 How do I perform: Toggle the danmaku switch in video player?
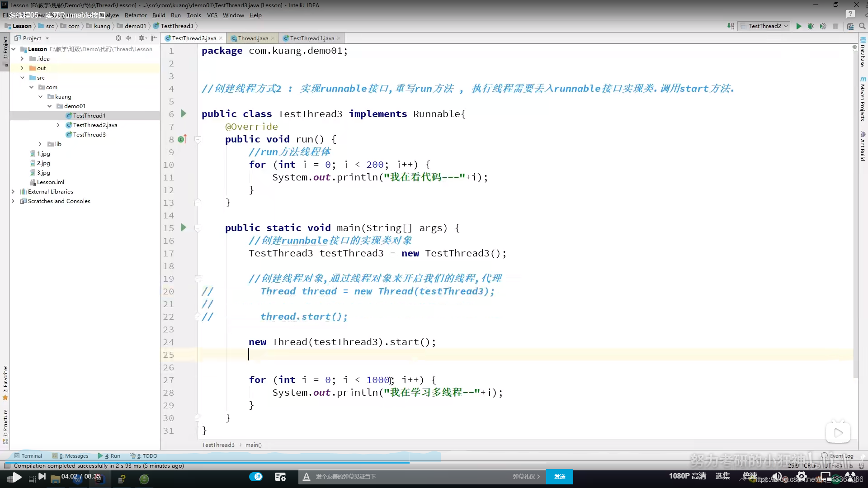(256, 476)
